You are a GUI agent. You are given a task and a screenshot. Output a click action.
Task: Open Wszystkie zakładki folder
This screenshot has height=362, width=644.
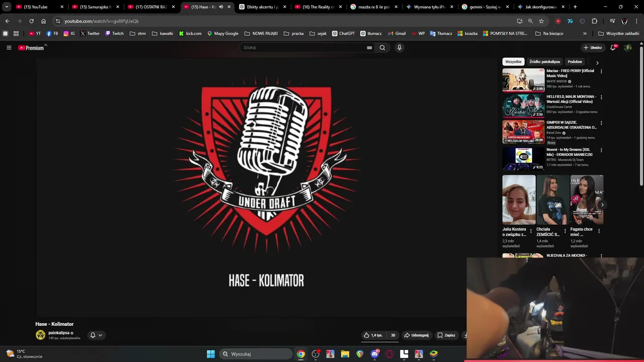[619, 34]
